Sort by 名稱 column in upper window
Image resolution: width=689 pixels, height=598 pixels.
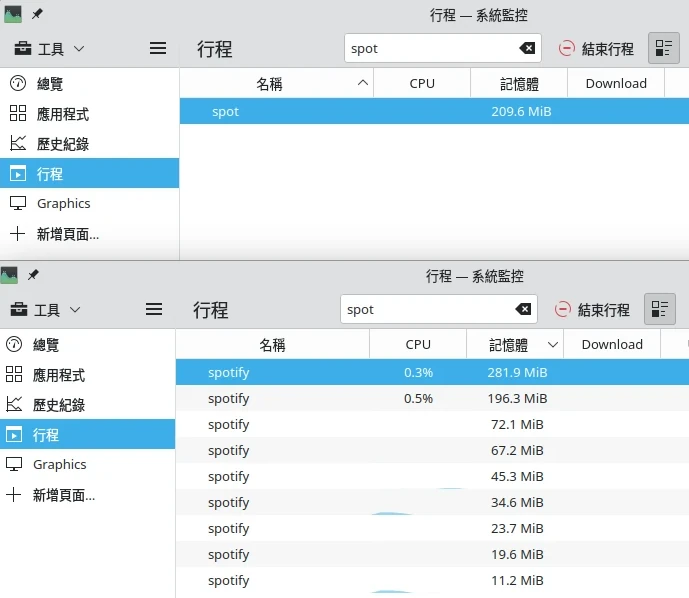(x=270, y=83)
